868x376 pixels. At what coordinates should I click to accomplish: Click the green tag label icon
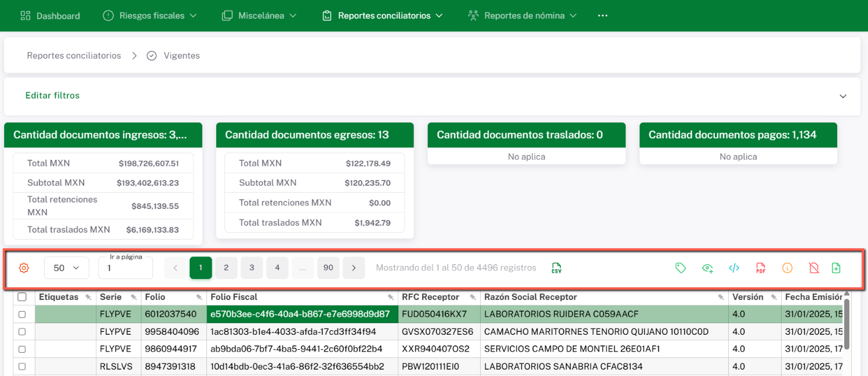pos(681,268)
